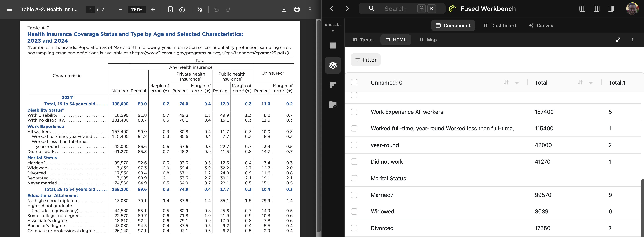
Task: Check the Did not work row
Action: 354,162
